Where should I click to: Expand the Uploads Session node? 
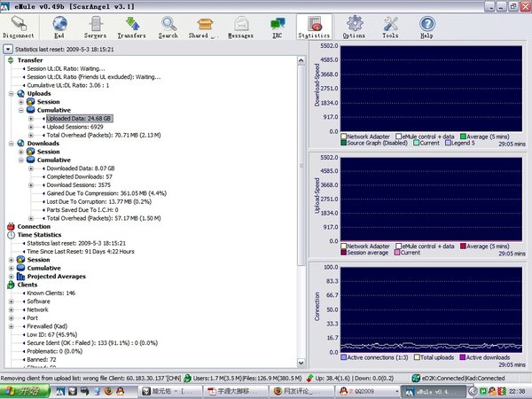[x=20, y=102]
